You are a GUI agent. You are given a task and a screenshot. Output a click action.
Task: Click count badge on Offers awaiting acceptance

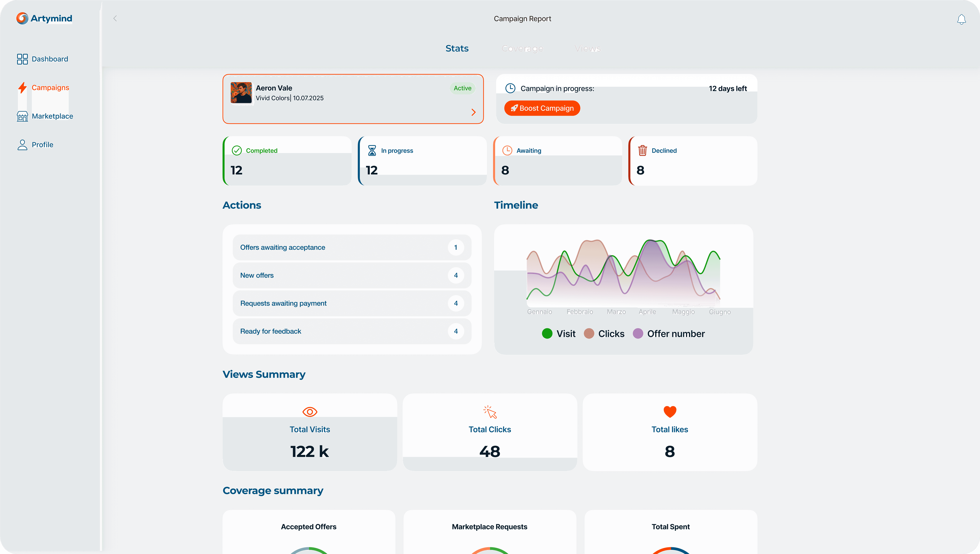coord(456,247)
